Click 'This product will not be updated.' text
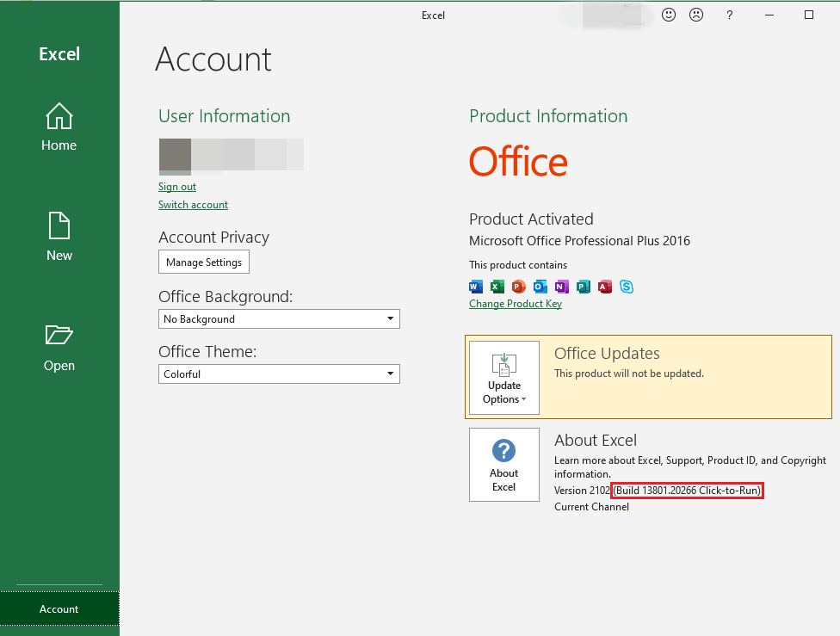Screen dimensions: 840x636 click(x=629, y=374)
